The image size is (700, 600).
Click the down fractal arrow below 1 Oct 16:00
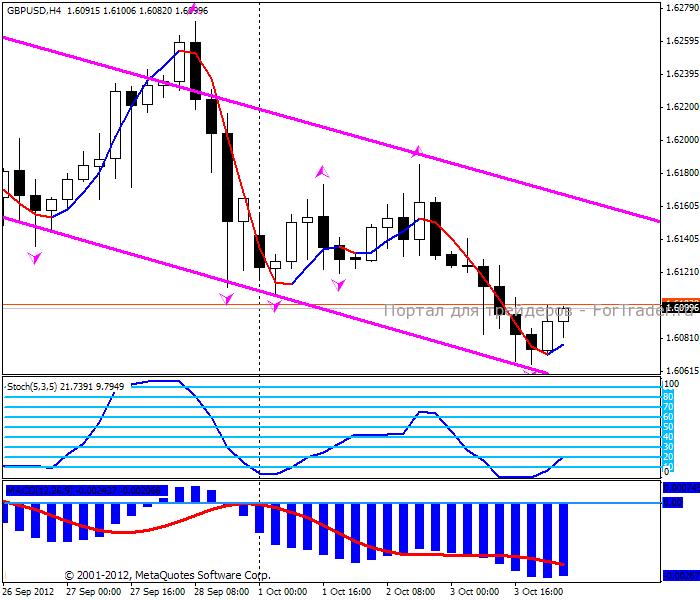coord(339,284)
